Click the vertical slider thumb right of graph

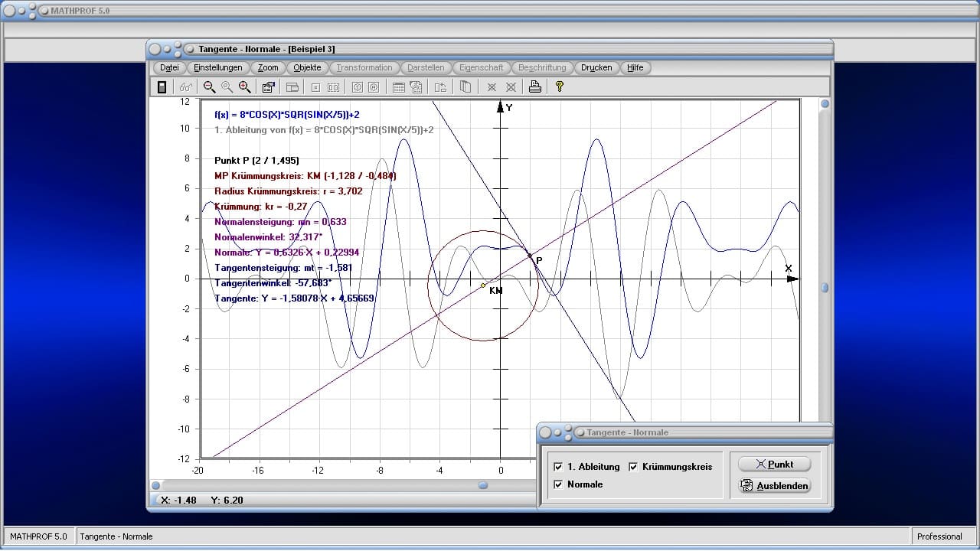point(825,288)
